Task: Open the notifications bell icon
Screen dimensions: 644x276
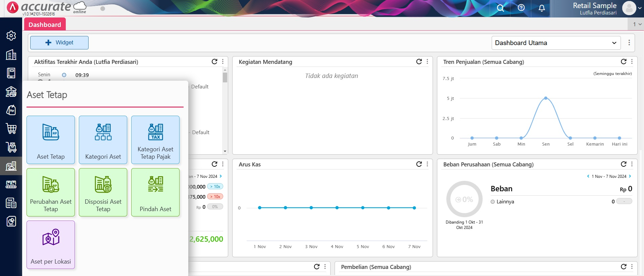Action: (542, 8)
